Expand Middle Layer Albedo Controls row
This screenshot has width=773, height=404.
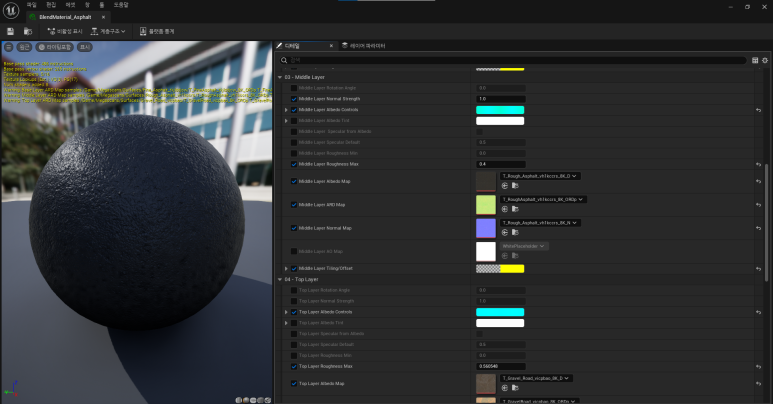[286, 110]
